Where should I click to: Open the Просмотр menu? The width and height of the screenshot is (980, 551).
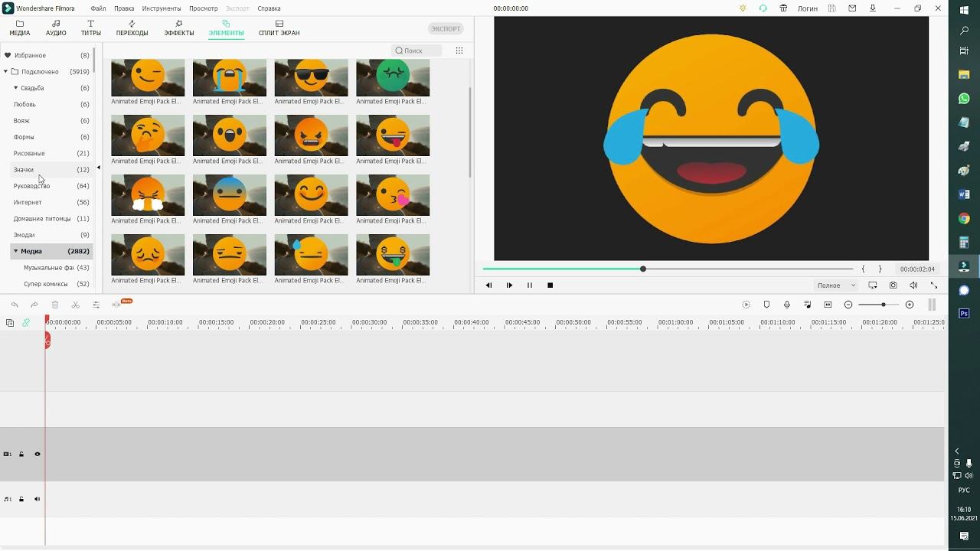(204, 8)
